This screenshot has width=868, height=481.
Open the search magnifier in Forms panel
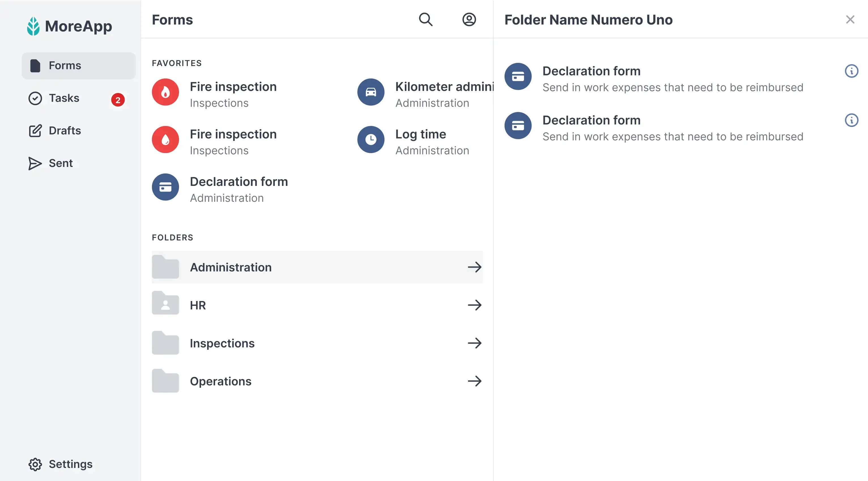click(426, 20)
